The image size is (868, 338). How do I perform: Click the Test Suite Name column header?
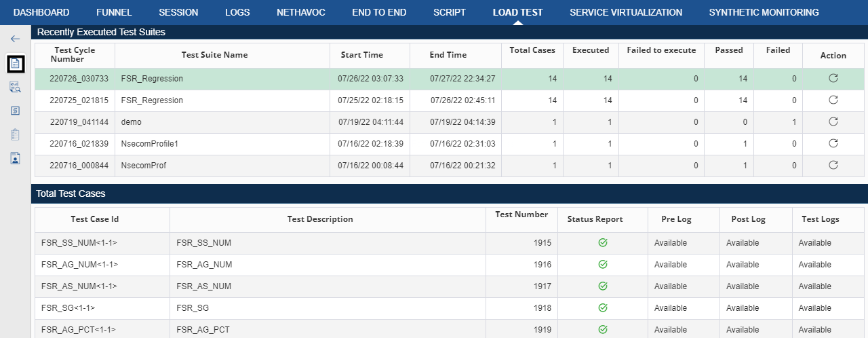[215, 55]
